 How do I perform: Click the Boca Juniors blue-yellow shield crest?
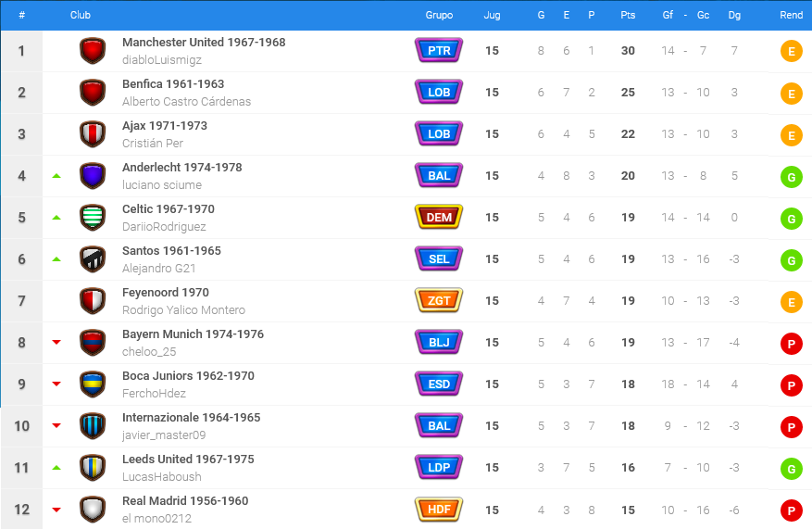pyautogui.click(x=93, y=384)
